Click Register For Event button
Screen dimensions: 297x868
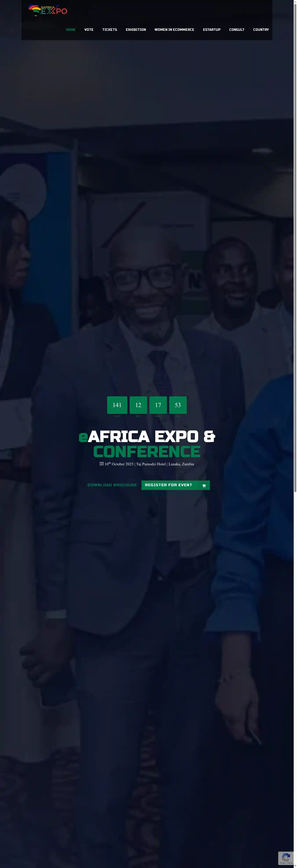pos(176,485)
